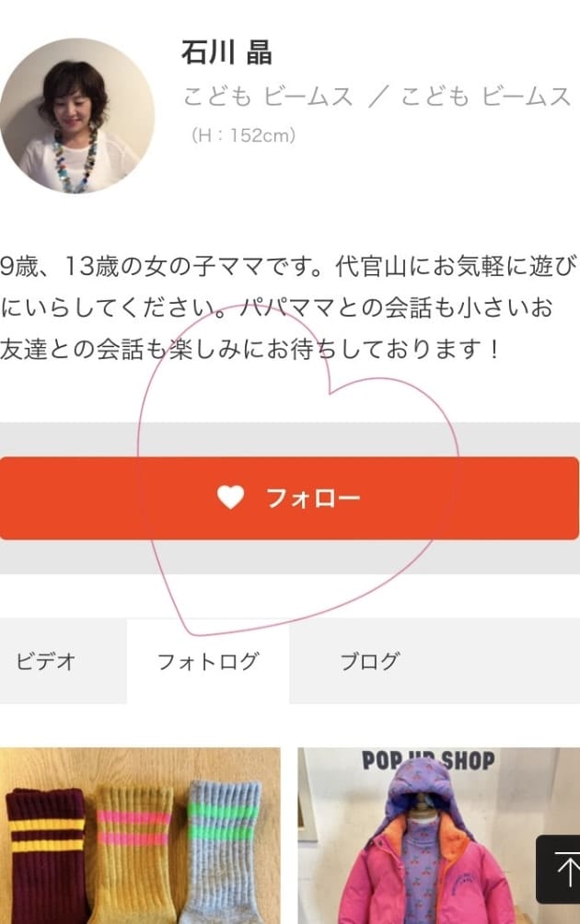Switch to the ビデオ tab
The width and height of the screenshot is (580, 924).
coord(64,661)
